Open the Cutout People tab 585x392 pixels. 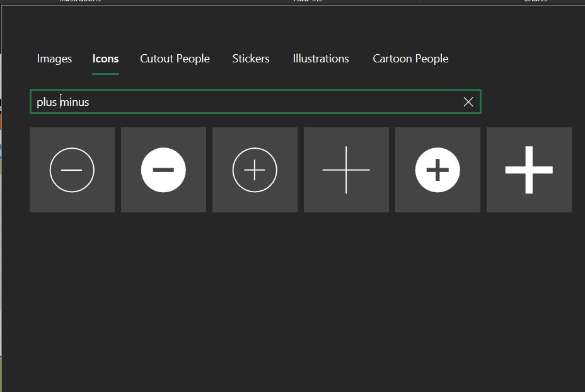tap(175, 59)
